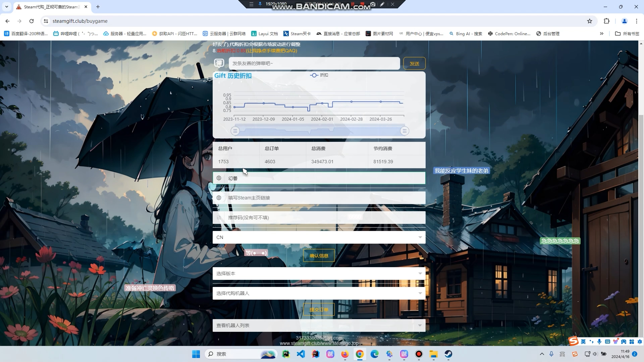Click the danmaku bubble icon beside comment box
Screen dimensions: 644x362
[219, 63]
